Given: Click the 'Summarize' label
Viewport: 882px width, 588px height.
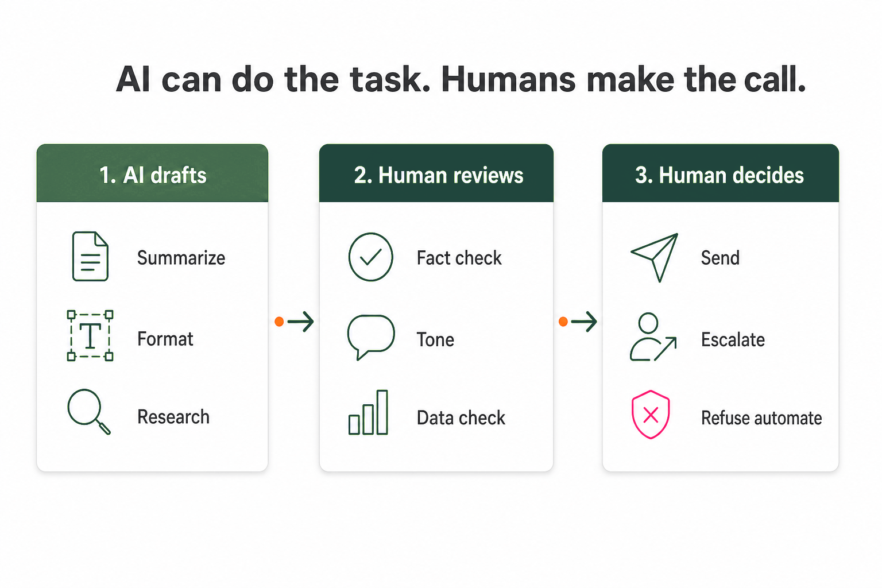Looking at the screenshot, I should point(181,258).
